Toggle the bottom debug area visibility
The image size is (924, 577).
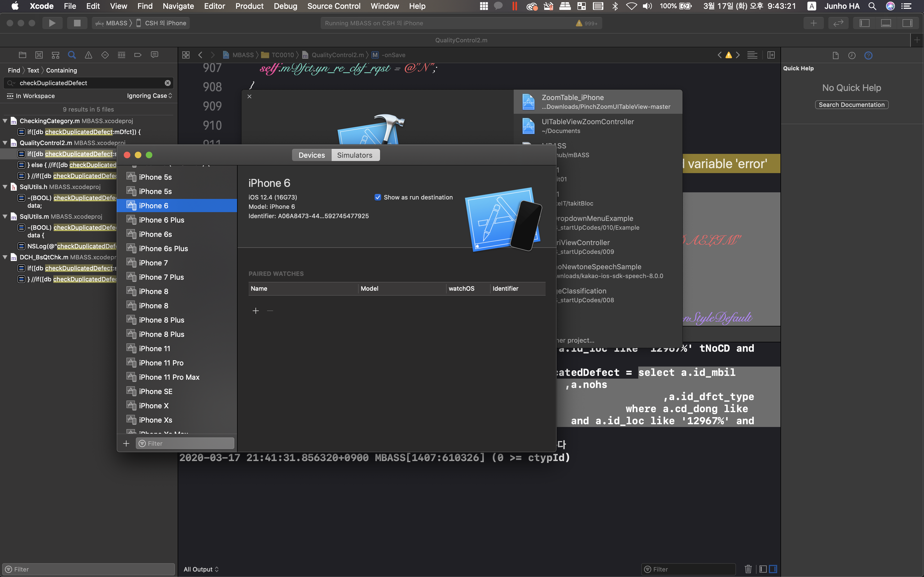click(x=886, y=23)
